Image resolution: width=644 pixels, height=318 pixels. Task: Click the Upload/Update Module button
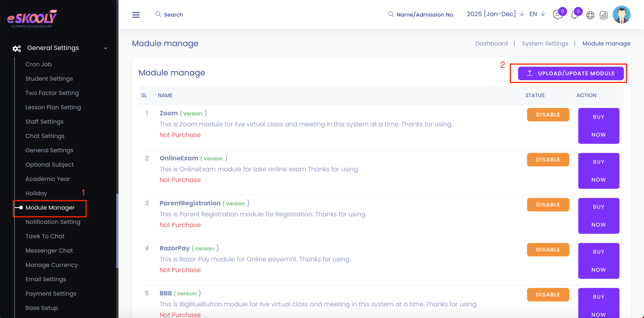570,73
